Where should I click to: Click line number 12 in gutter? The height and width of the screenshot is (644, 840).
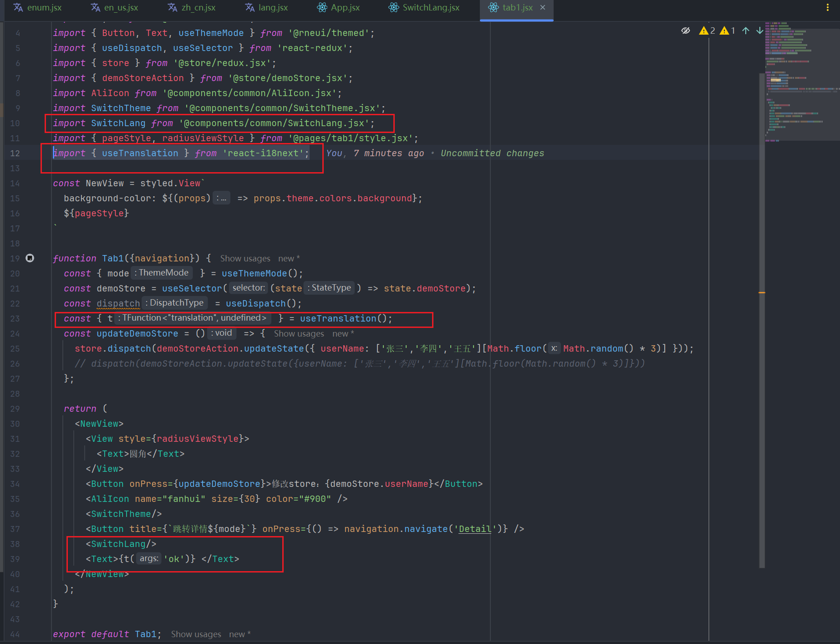(x=15, y=153)
